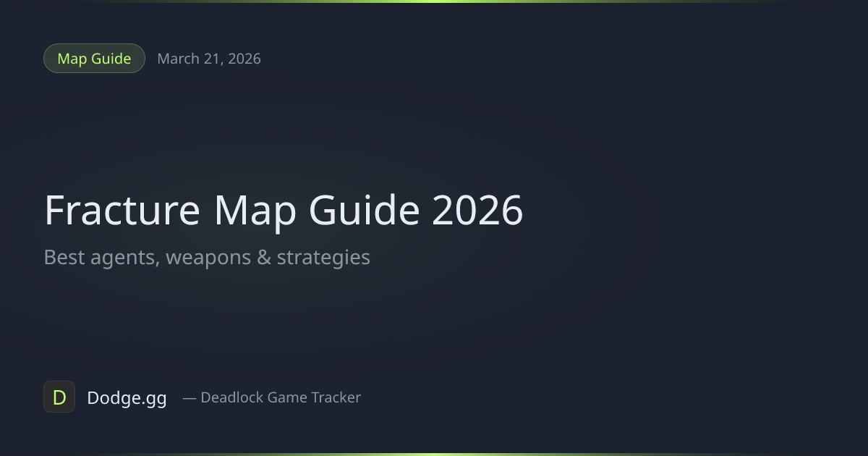Click the Best agents, weapons & strategies subtitle

coord(207,258)
